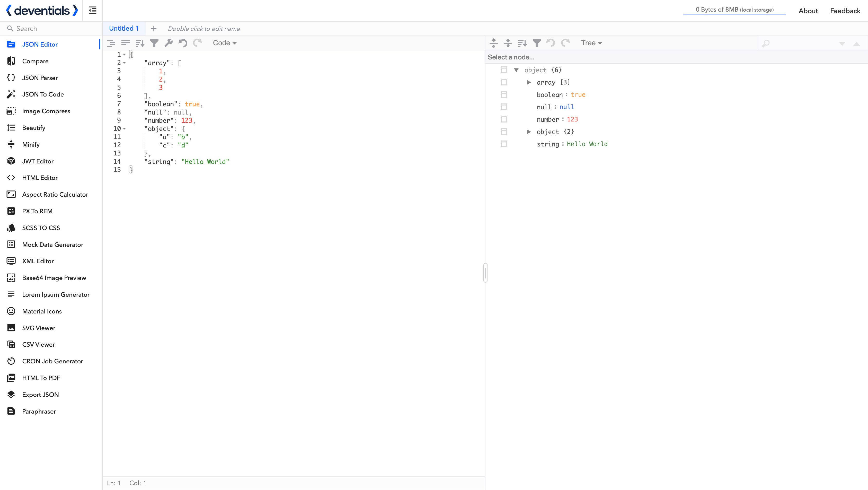868x490 pixels.
Task: Open the About page
Action: click(x=808, y=11)
